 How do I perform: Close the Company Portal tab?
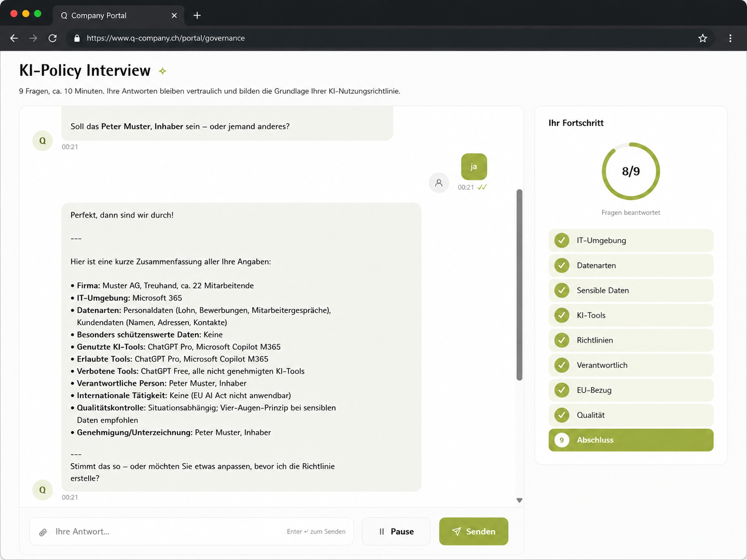tap(174, 15)
